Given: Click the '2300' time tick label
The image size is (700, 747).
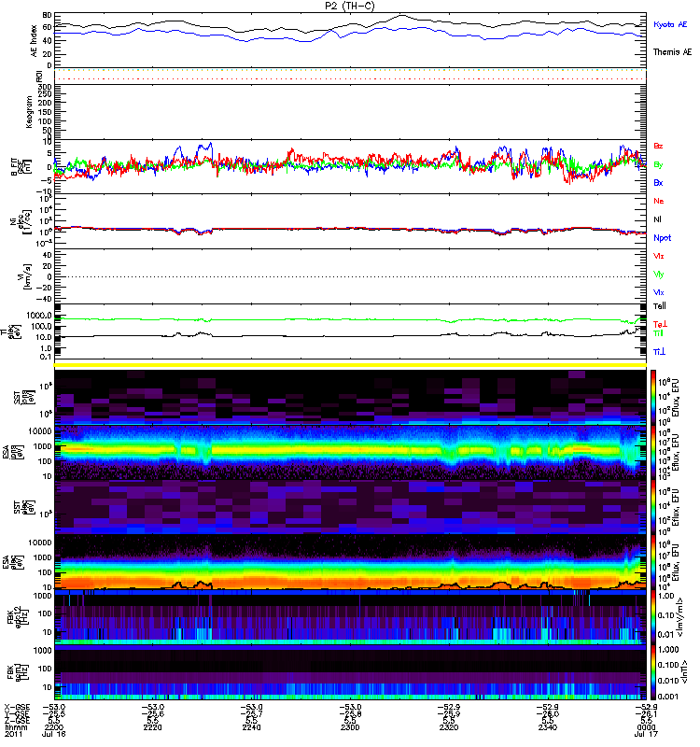Looking at the screenshot, I should (x=350, y=727).
